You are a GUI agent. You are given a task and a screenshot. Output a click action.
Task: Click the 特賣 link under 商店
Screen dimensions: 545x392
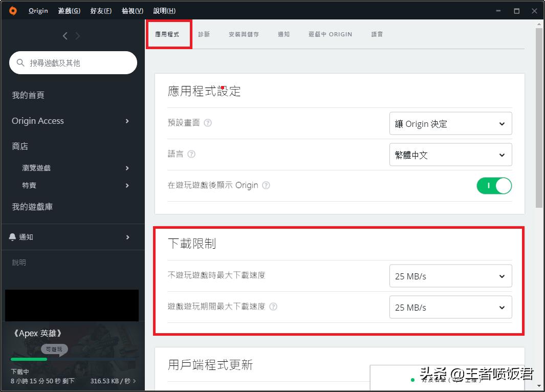pos(29,185)
